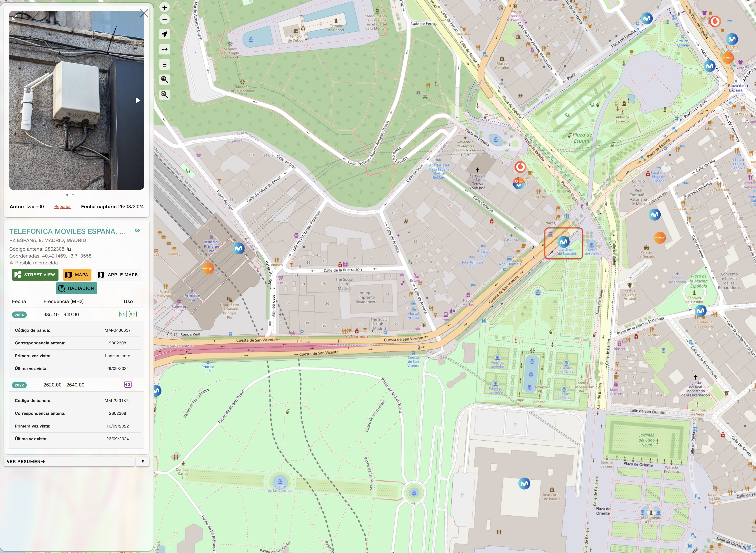Viewport: 756px width, 553px height.
Task: Select band code MM-2201872
Action: tap(117, 401)
